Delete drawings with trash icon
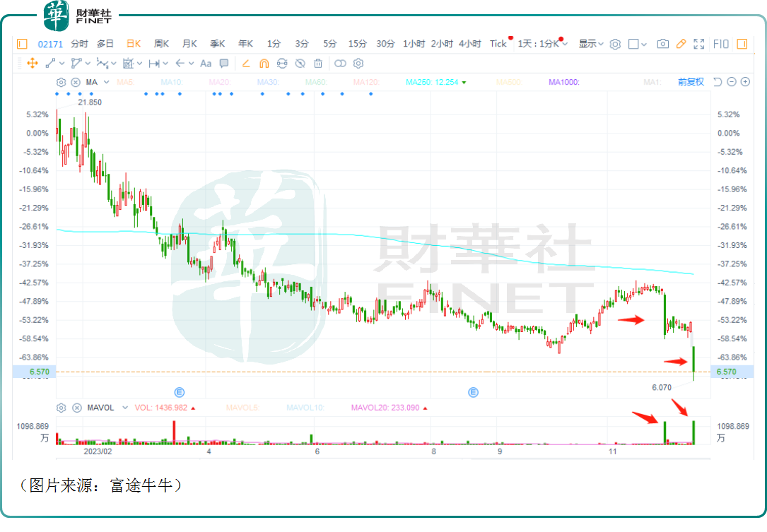Image resolution: width=767 pixels, height=532 pixels. (x=318, y=63)
